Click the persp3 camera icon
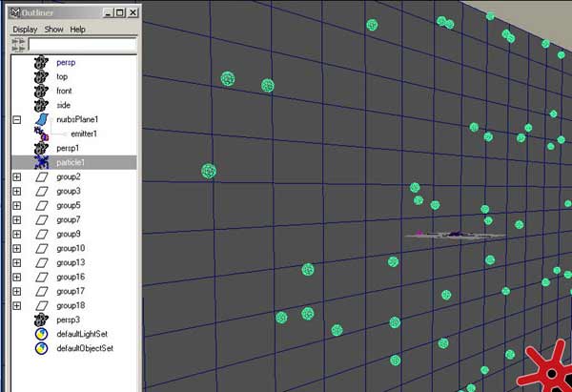 click(41, 320)
